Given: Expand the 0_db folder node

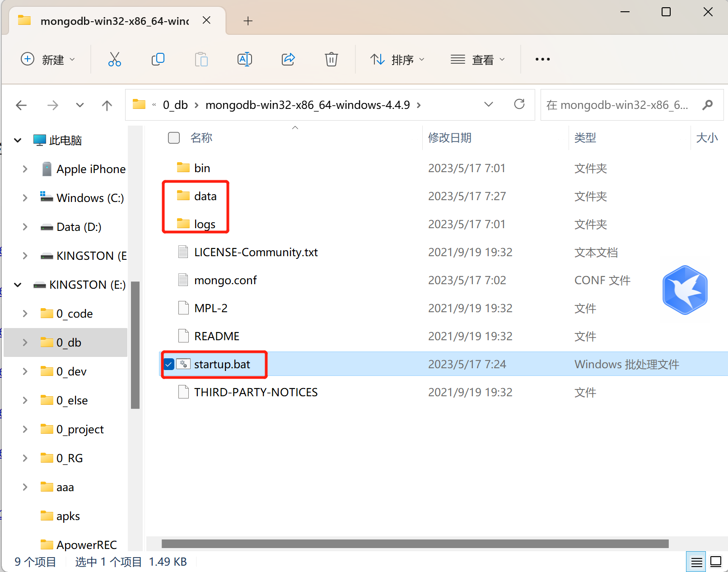Looking at the screenshot, I should (25, 342).
